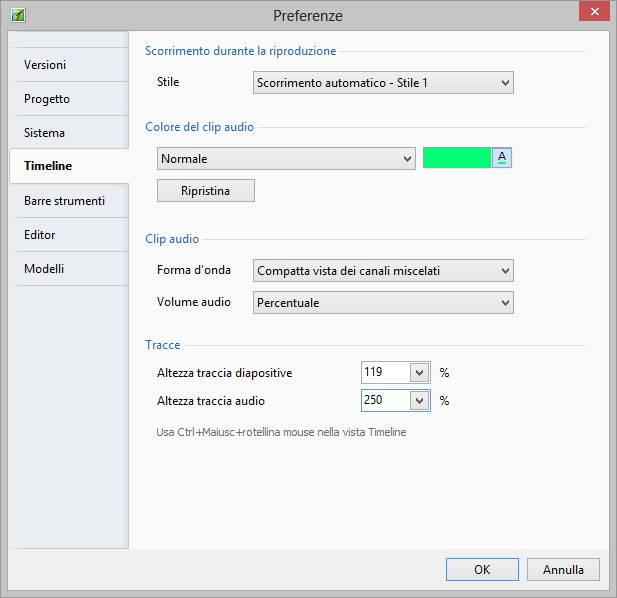The width and height of the screenshot is (617, 598).
Task: Expand the Forma d'onda dropdown
Action: click(382, 270)
